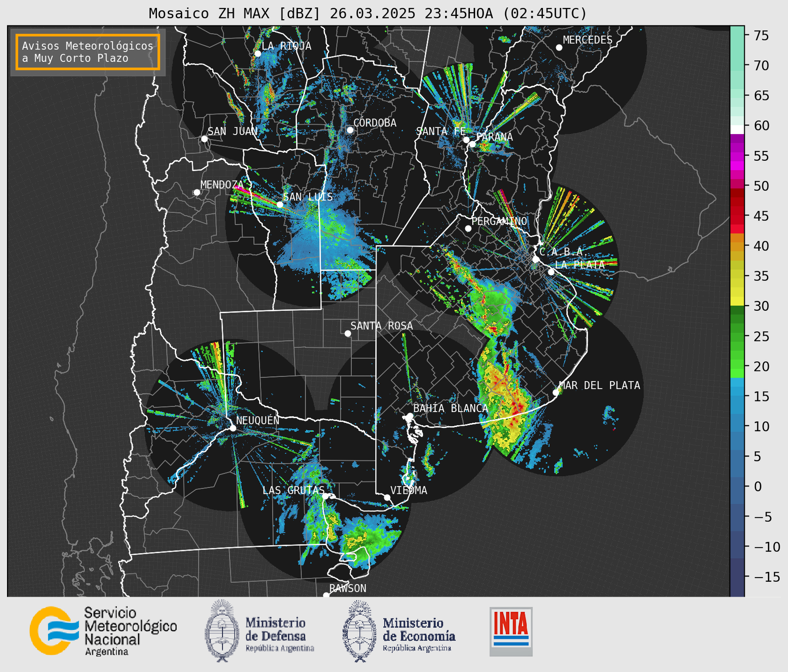Click the San Juan city marker dot
This screenshot has width=788, height=672.
204,139
